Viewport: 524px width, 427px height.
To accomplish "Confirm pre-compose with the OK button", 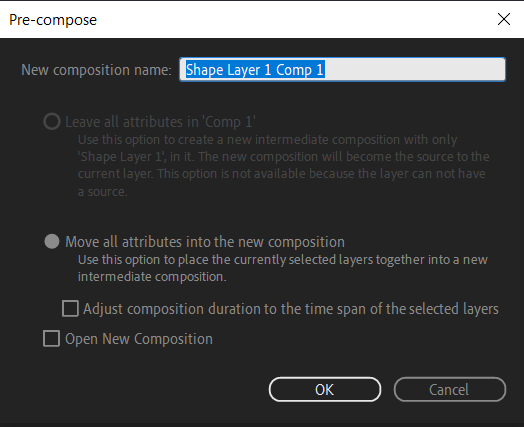I will [325, 390].
